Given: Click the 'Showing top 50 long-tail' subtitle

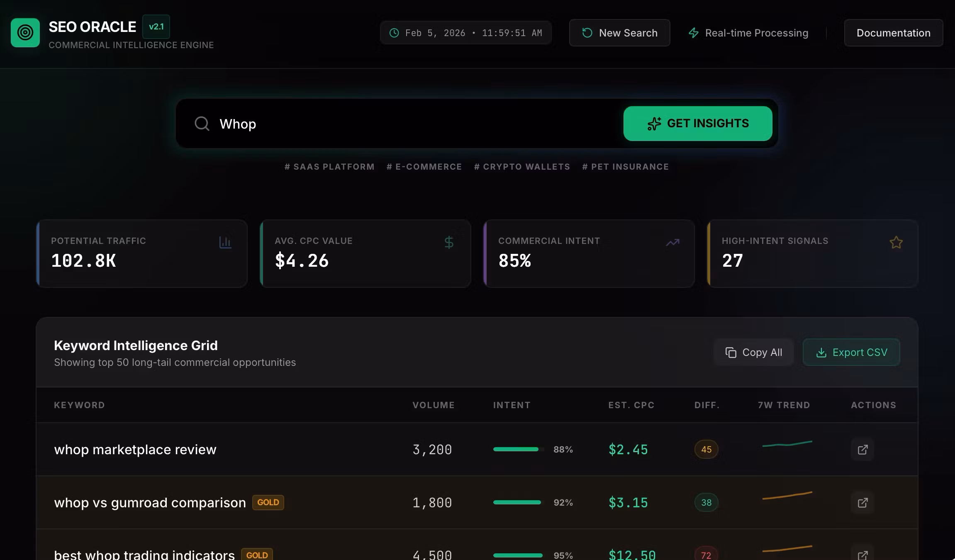Looking at the screenshot, I should coord(175,362).
